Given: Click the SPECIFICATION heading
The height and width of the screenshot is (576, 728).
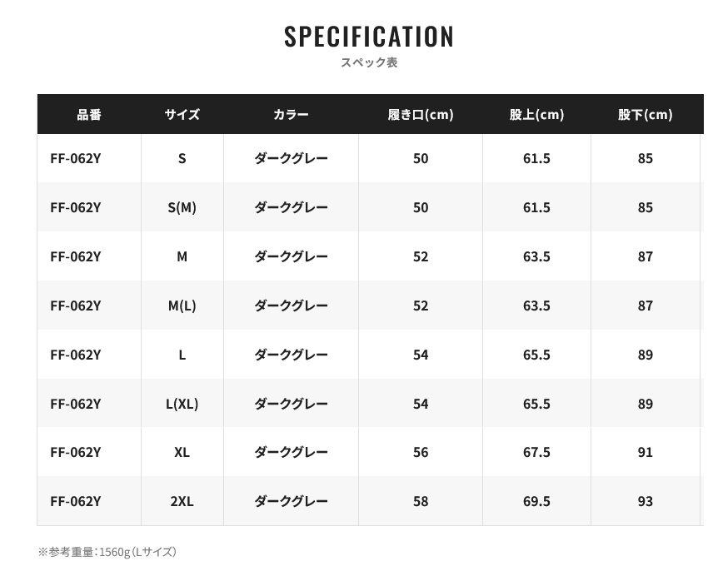Looking at the screenshot, I should pyautogui.click(x=369, y=37).
